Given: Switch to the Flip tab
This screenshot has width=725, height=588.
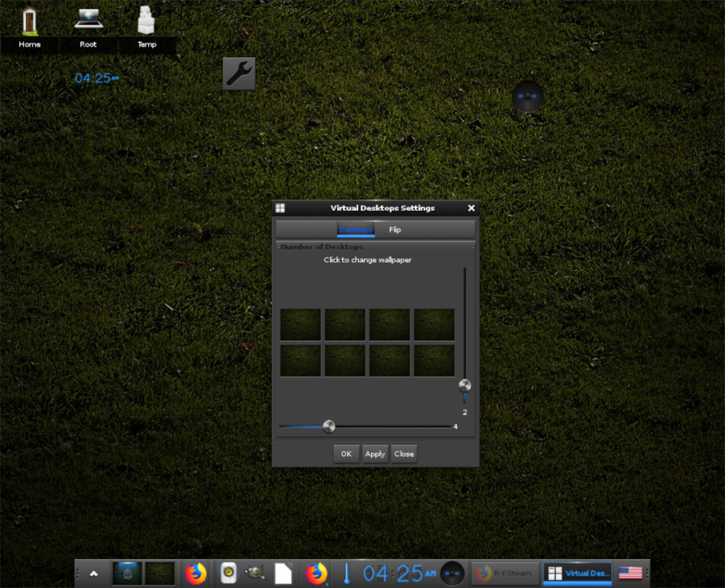Looking at the screenshot, I should (x=394, y=229).
